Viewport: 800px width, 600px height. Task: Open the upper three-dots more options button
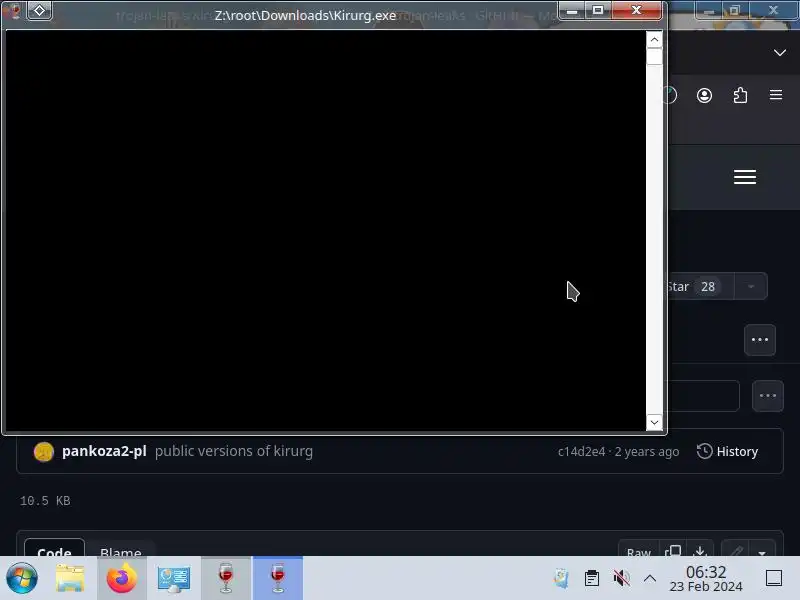[760, 340]
